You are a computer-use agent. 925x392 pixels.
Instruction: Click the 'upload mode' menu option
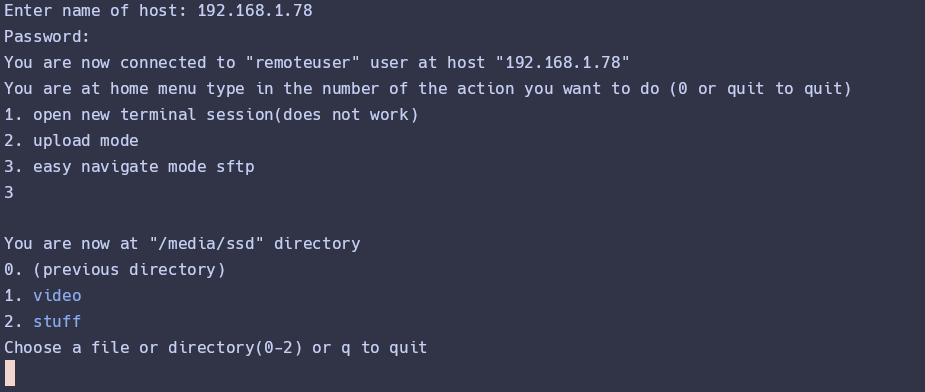click(x=86, y=141)
